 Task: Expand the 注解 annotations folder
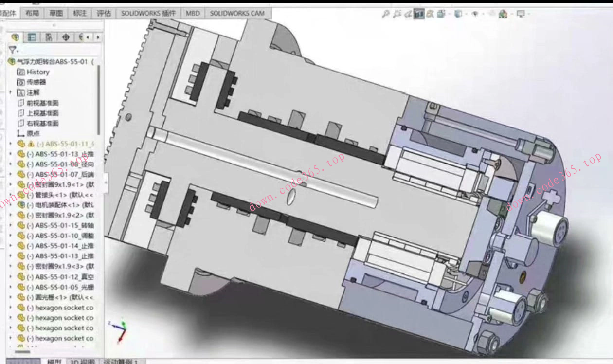tap(11, 92)
